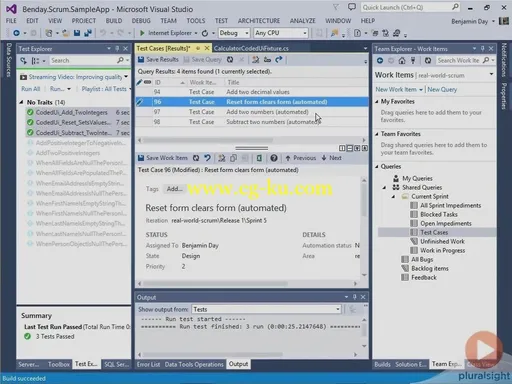The image size is (512, 384).
Task: Click the green state diagram icon in the work item toolbar
Action: (259, 158)
